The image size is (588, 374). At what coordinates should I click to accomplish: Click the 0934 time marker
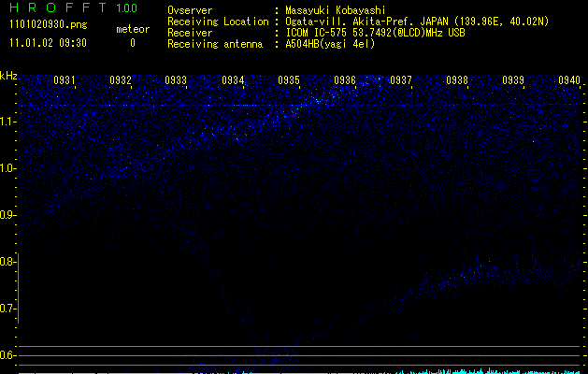pyautogui.click(x=233, y=80)
